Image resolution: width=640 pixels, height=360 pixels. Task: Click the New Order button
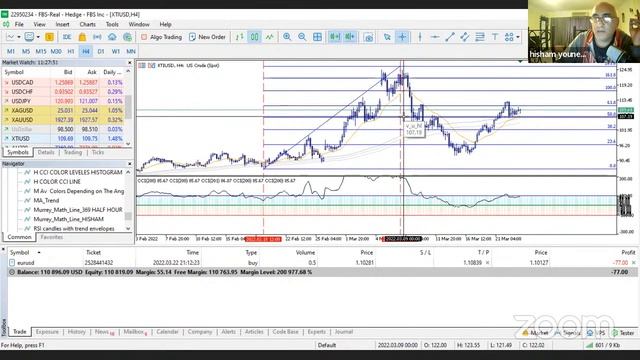pyautogui.click(x=207, y=37)
